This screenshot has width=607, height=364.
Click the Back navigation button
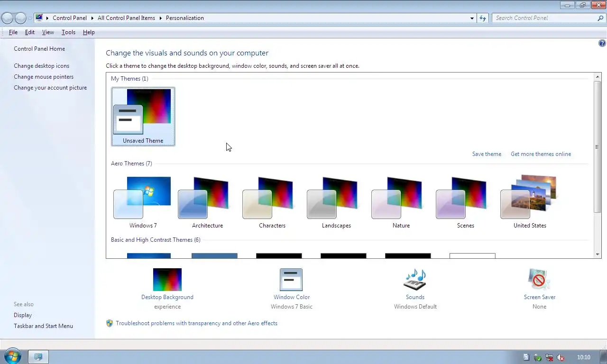point(7,18)
